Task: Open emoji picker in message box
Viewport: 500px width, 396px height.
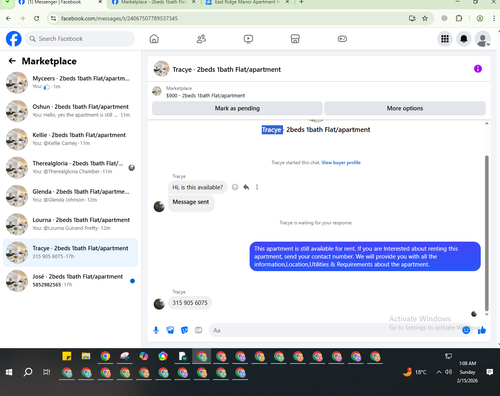Action: coord(466,330)
